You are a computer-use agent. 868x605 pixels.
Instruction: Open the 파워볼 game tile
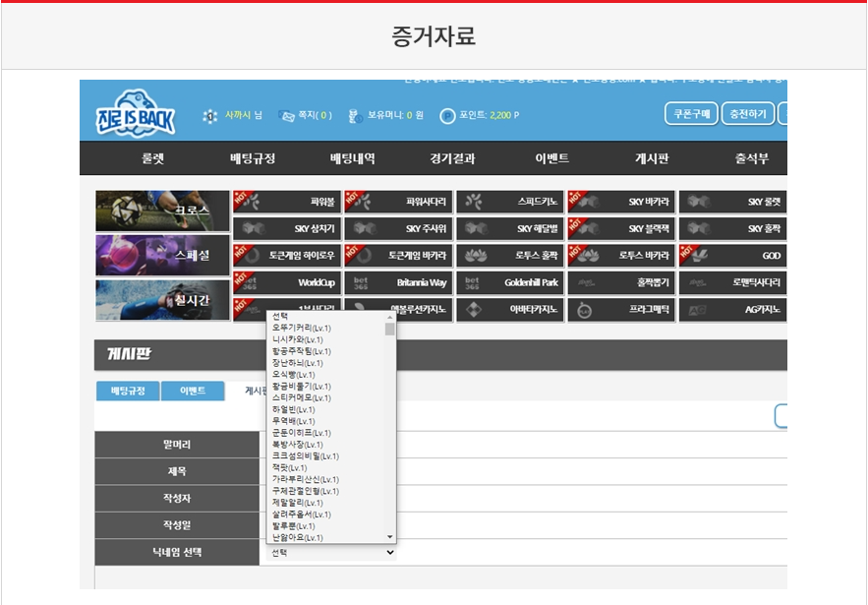point(287,202)
